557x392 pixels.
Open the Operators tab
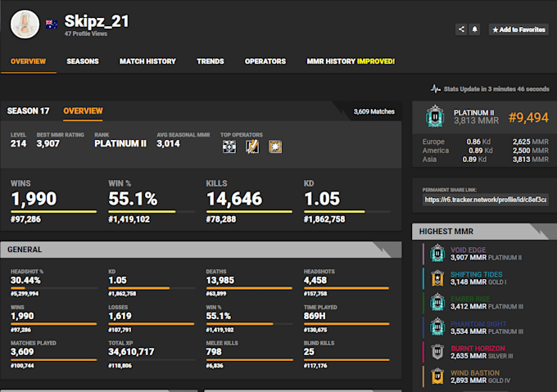(x=265, y=61)
